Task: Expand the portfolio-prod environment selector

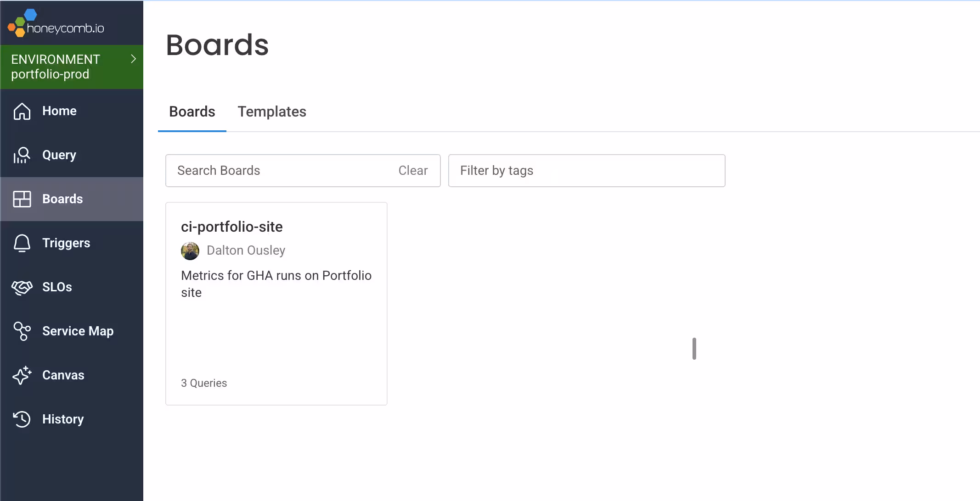Action: 55,67
